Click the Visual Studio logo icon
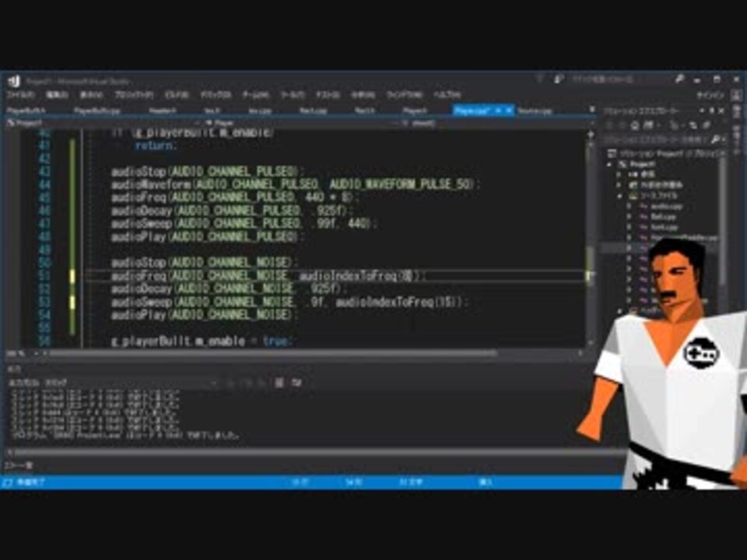747x560 pixels. 14,82
